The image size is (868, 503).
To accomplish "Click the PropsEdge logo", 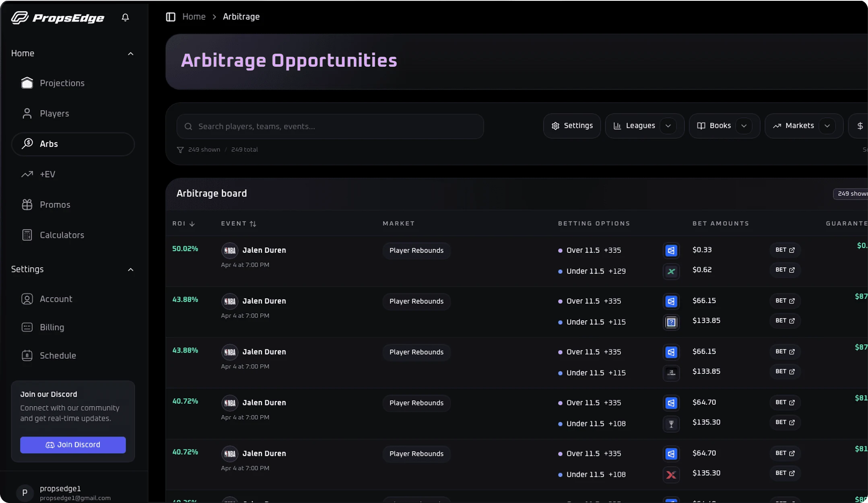I will click(x=58, y=18).
